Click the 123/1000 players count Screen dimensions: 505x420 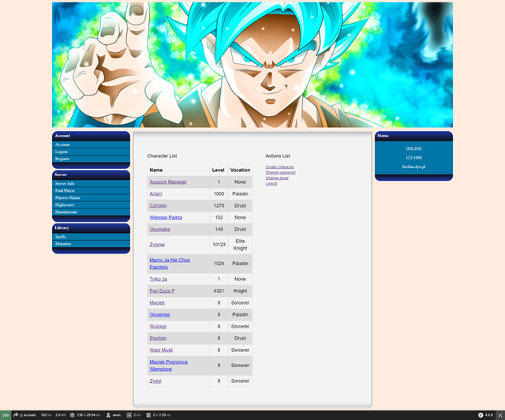[x=413, y=158]
